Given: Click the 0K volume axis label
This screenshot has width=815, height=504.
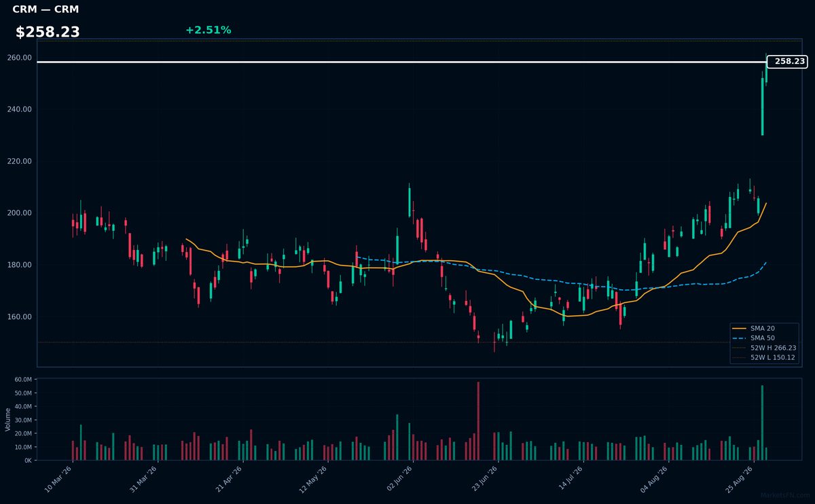Looking at the screenshot, I should (28, 461).
